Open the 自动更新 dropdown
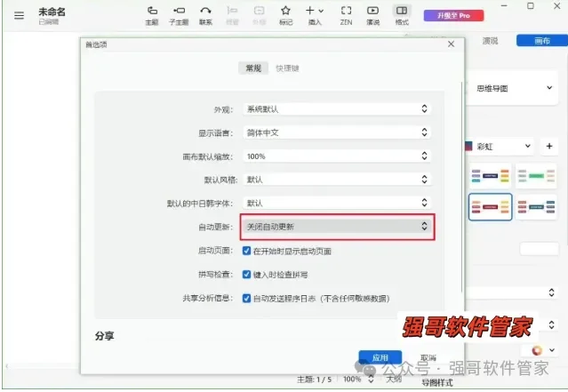Viewport: 568px width, 392px height. pos(337,227)
